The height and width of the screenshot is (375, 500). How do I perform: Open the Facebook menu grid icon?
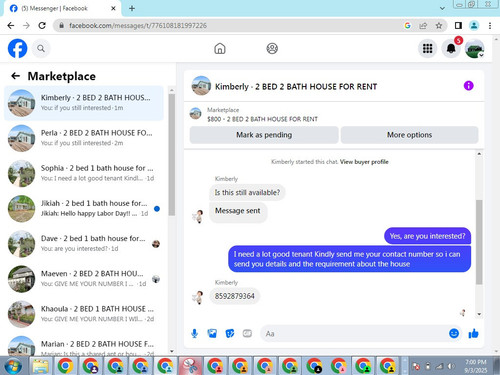[x=427, y=49]
